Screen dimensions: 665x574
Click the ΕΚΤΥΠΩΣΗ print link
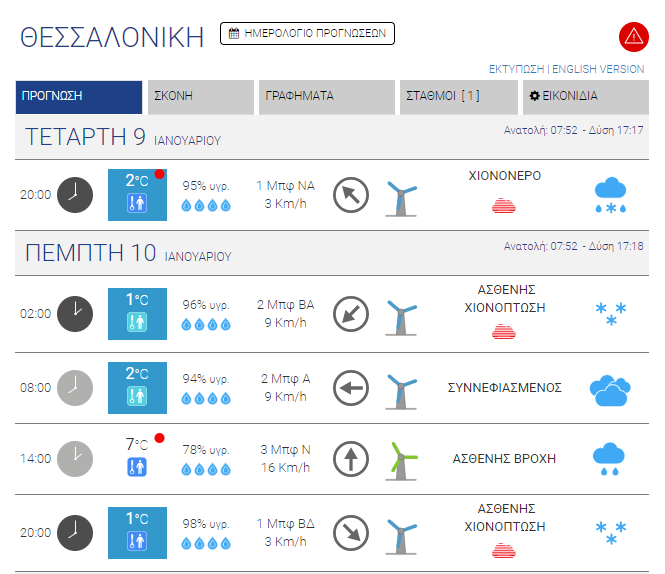(x=516, y=69)
